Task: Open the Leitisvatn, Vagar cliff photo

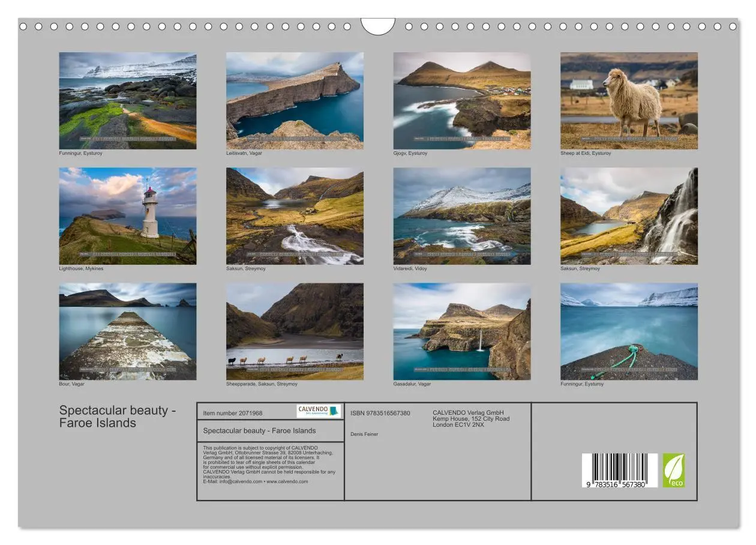Action: pyautogui.click(x=295, y=101)
